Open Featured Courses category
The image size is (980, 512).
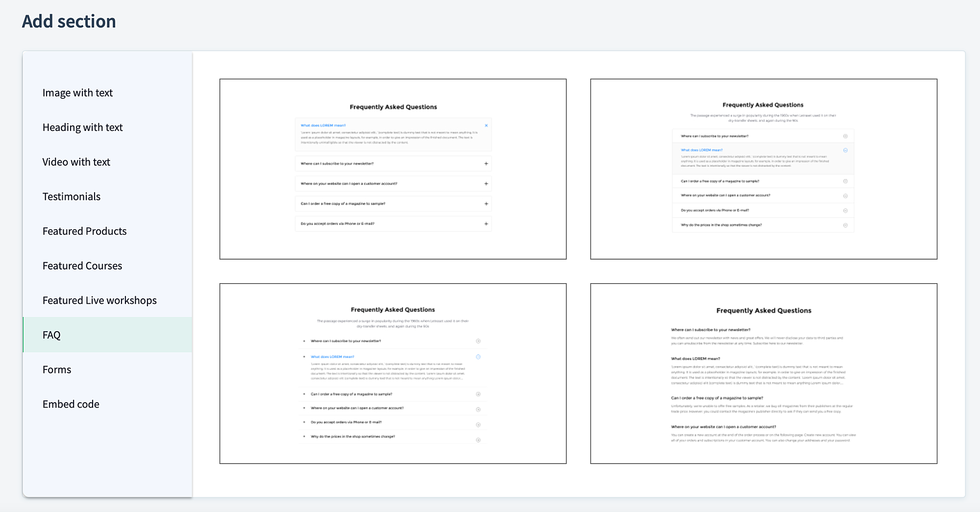coord(82,266)
